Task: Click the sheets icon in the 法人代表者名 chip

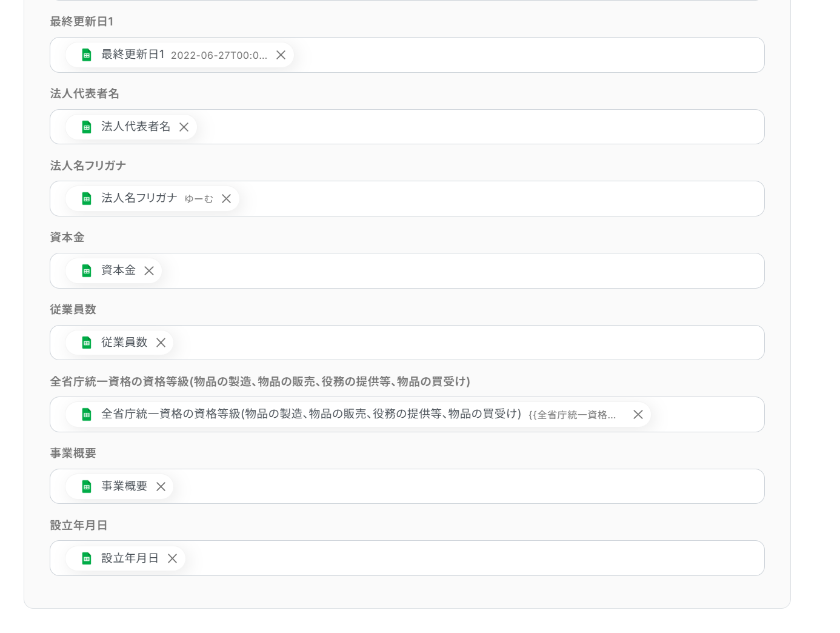Action: pos(87,127)
